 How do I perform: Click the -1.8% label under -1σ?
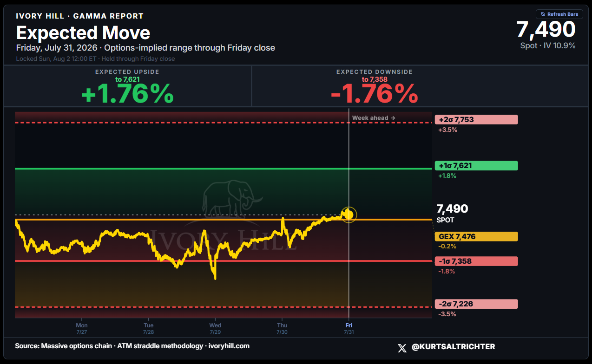click(447, 271)
